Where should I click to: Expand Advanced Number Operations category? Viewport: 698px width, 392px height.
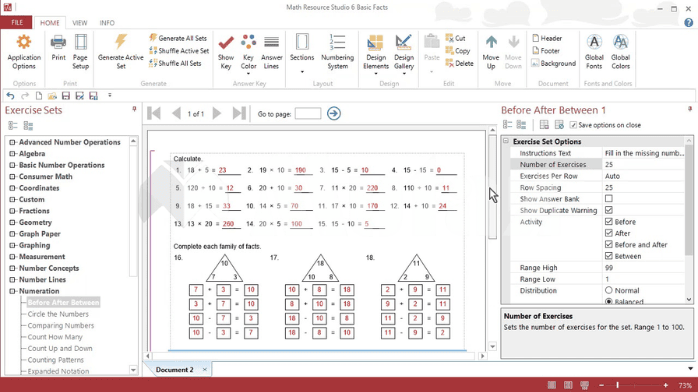12,142
